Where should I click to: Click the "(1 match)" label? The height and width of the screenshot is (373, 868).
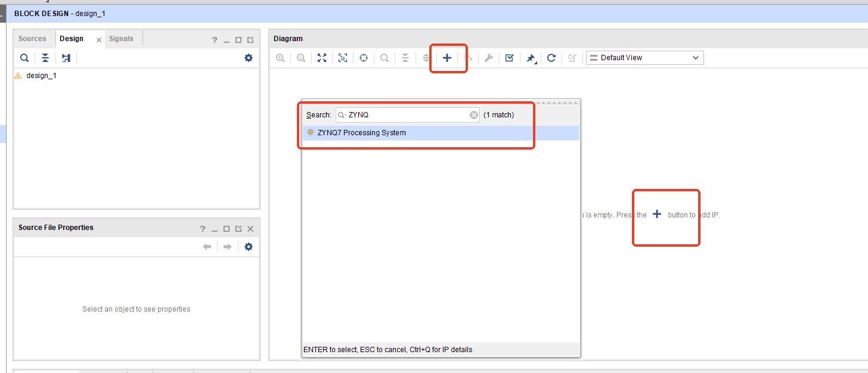tap(498, 115)
